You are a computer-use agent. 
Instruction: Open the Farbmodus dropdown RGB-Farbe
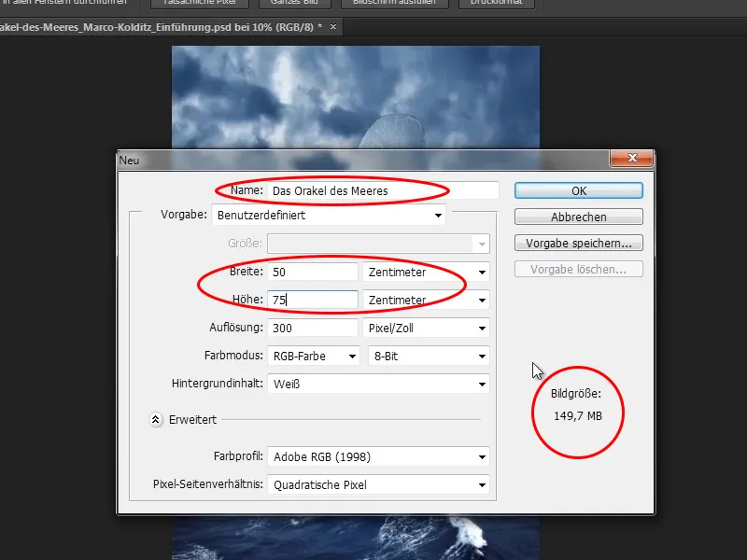[314, 357]
